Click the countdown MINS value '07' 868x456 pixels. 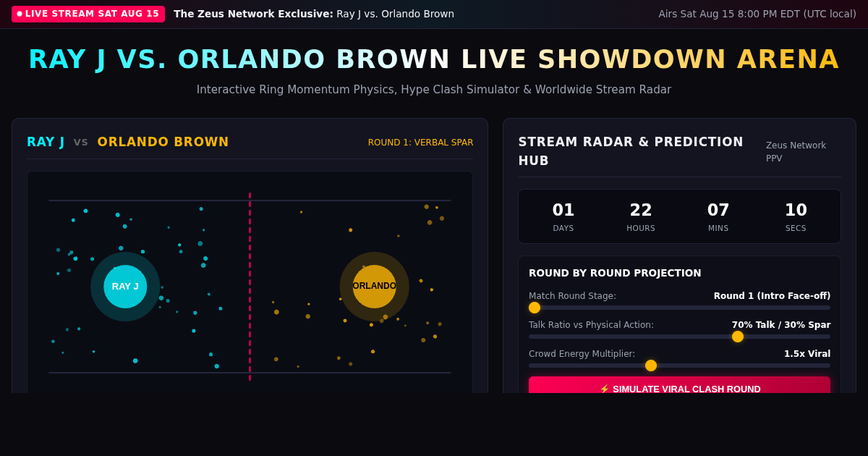pos(718,210)
